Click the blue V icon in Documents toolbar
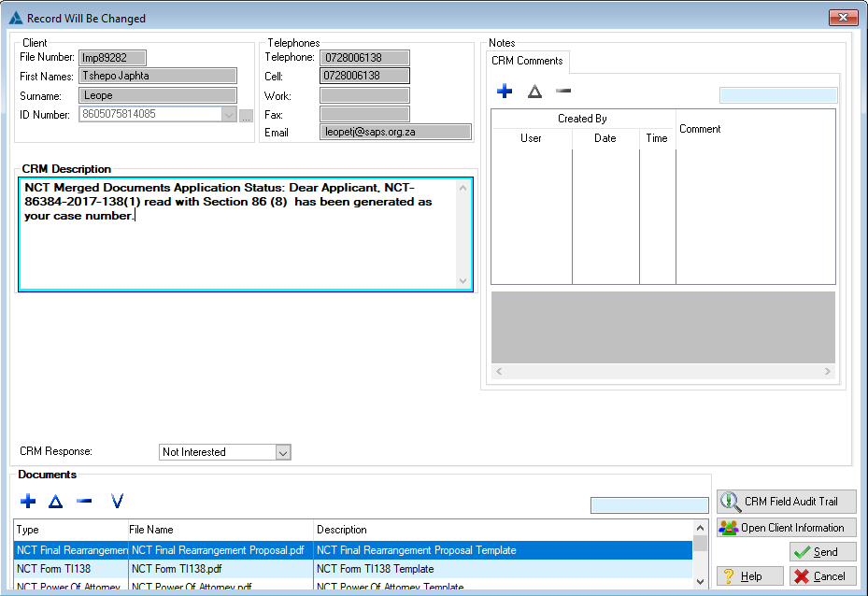The height and width of the screenshot is (596, 868). pos(117,502)
